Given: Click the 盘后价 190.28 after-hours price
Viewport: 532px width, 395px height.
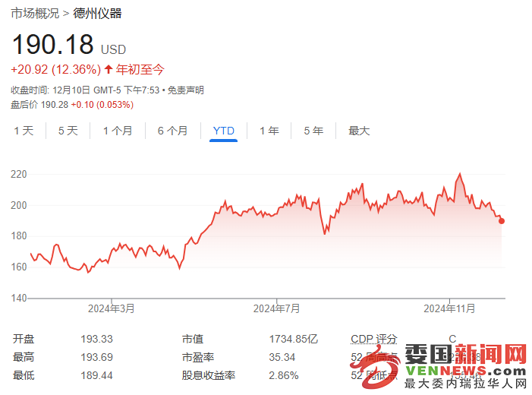Looking at the screenshot, I should point(39,105).
